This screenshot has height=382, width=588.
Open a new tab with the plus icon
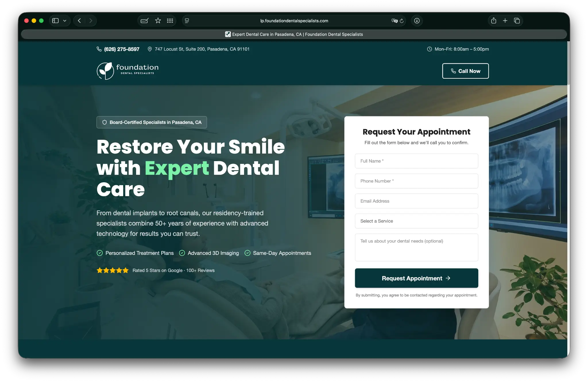pyautogui.click(x=505, y=20)
